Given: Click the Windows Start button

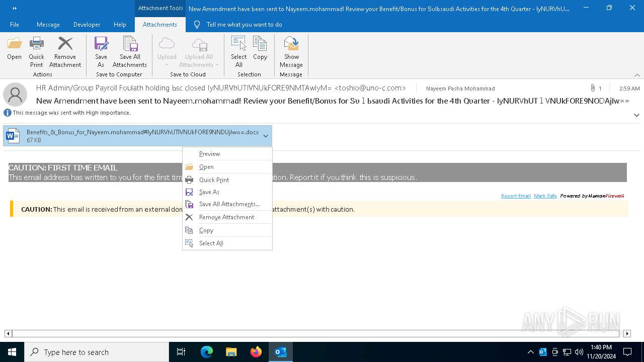Looking at the screenshot, I should point(12,352).
